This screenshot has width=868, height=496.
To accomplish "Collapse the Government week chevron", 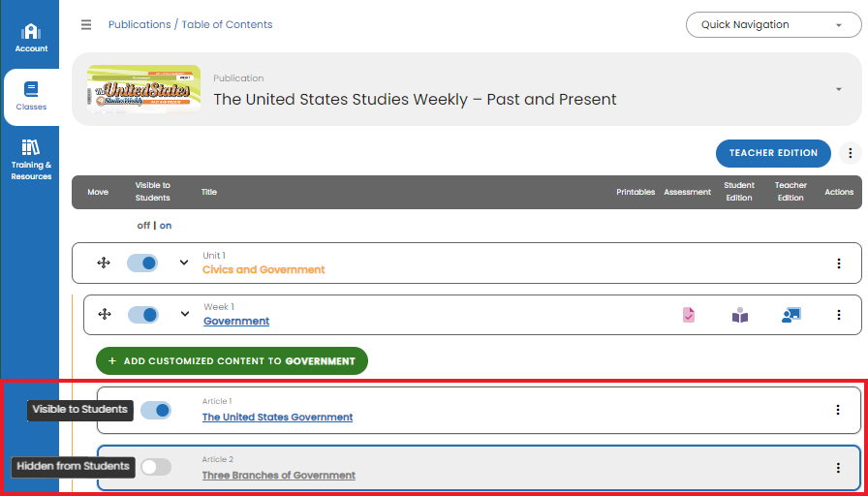I will [x=185, y=314].
